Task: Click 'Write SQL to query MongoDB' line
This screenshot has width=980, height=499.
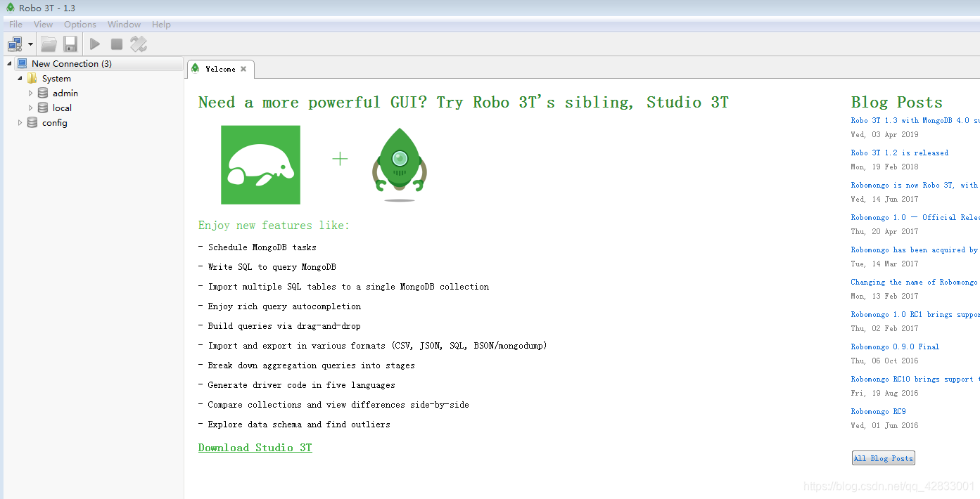Action: [267, 267]
